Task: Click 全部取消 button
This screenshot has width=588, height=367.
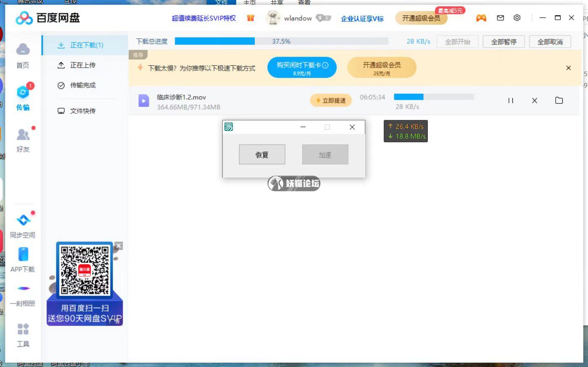Action: [x=550, y=42]
